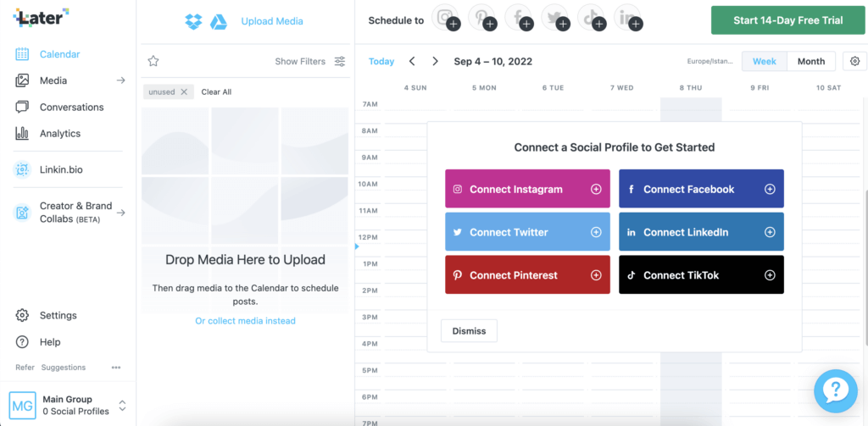
Task: Click the Later logo
Action: [x=41, y=18]
